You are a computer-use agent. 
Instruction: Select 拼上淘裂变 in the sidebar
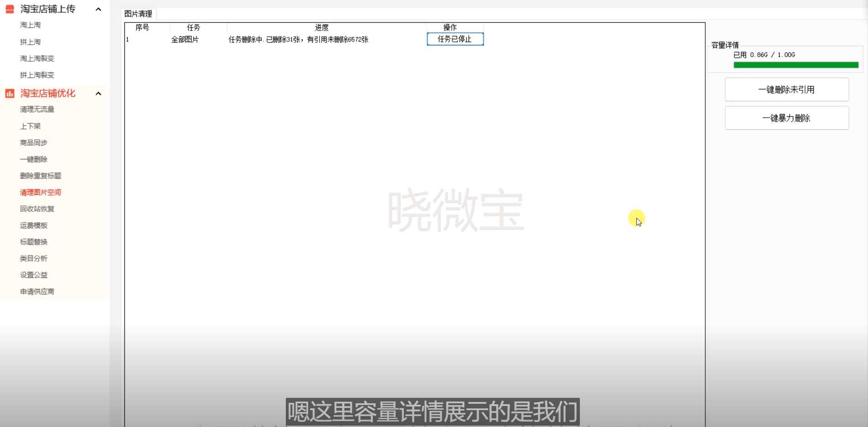[37, 75]
